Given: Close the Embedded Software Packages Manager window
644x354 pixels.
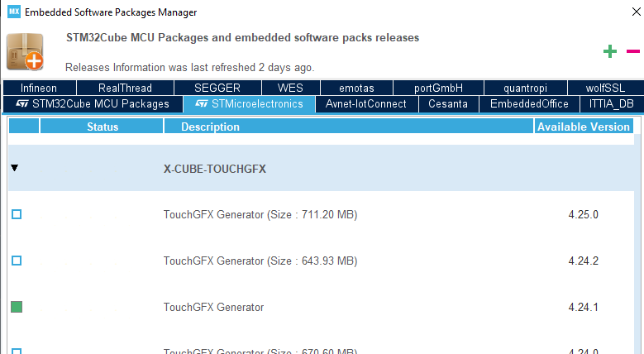Looking at the screenshot, I should pyautogui.click(x=636, y=12).
